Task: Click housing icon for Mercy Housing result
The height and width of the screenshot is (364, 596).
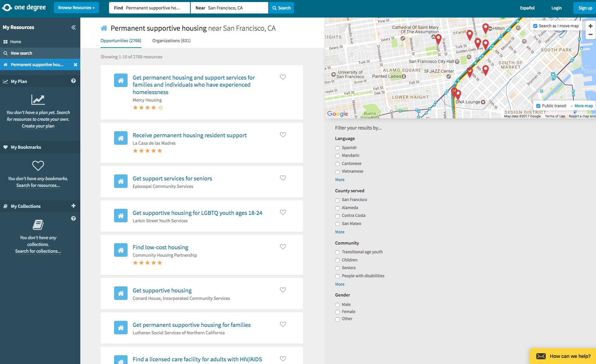Action: pos(121,80)
